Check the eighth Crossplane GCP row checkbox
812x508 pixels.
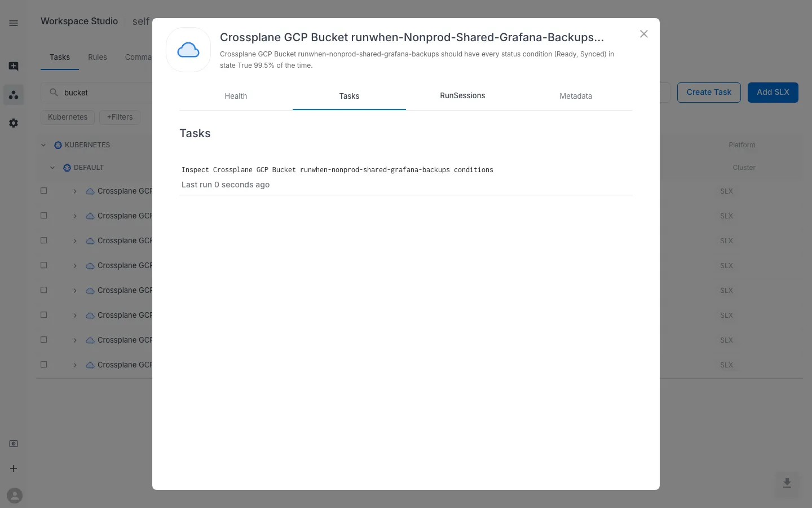[x=44, y=365]
